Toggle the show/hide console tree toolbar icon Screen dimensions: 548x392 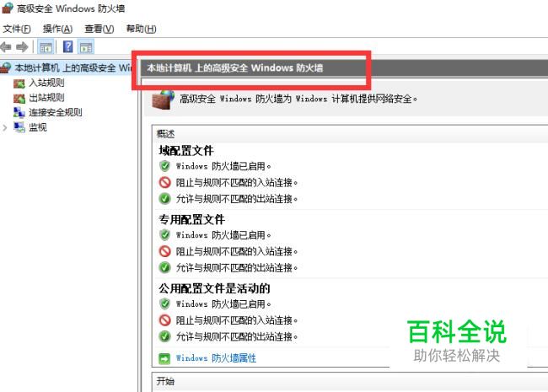[46, 47]
